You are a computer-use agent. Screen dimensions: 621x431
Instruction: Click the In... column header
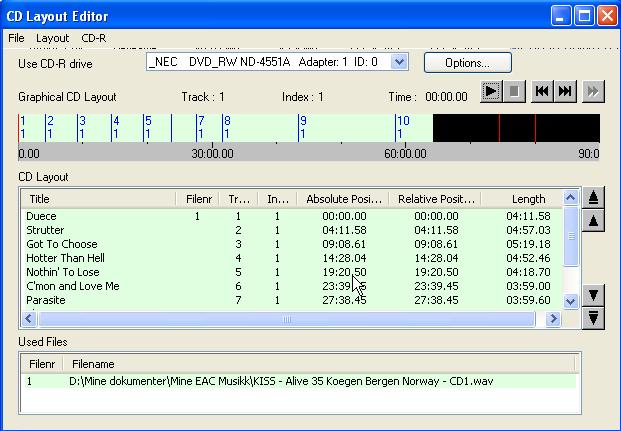[x=278, y=199]
